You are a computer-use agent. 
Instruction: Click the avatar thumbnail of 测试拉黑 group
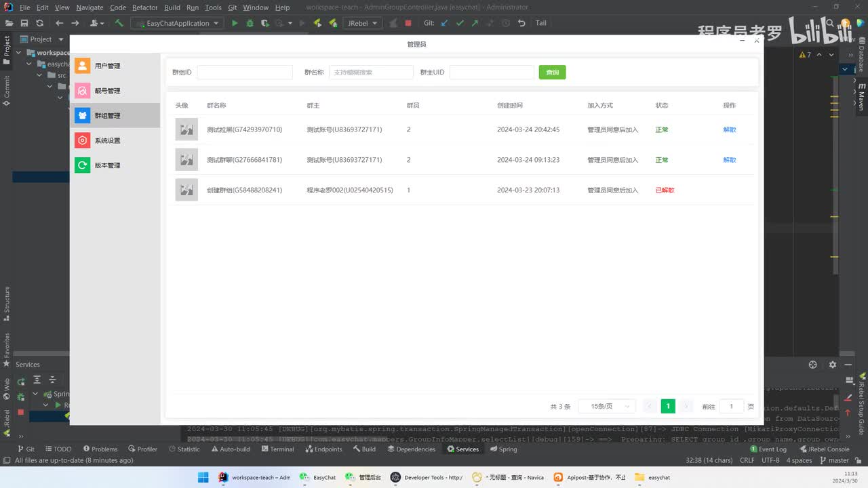click(x=186, y=129)
